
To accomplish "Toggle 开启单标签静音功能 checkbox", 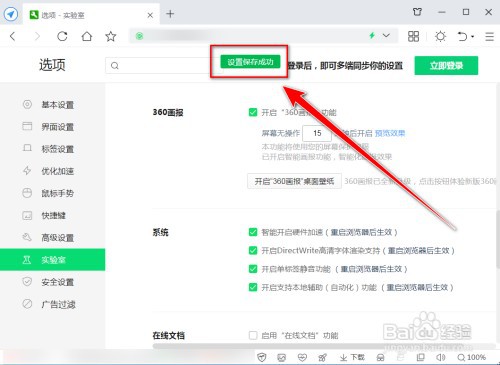I will pyautogui.click(x=253, y=269).
